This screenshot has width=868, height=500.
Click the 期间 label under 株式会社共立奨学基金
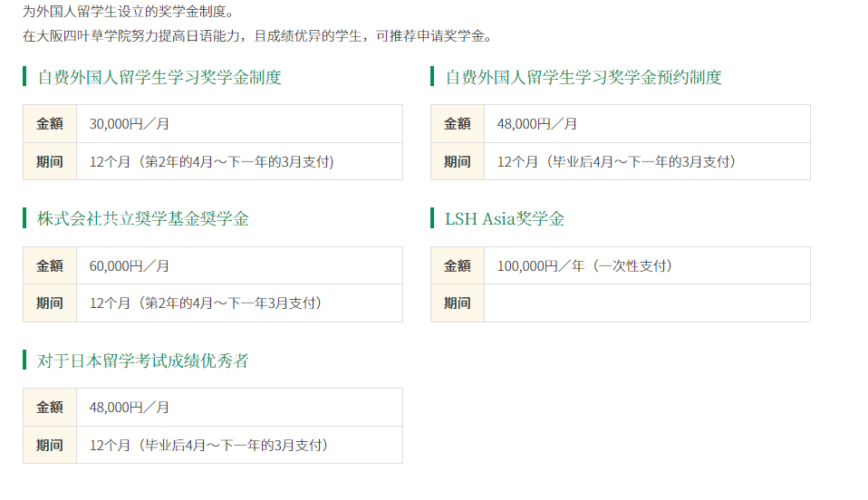(x=49, y=303)
